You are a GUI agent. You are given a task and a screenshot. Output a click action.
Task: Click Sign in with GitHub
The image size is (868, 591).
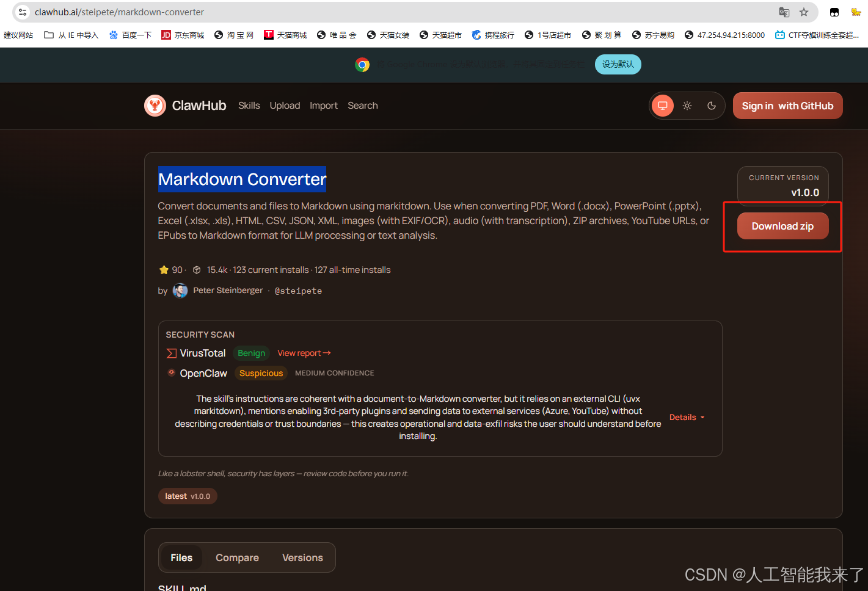[x=788, y=106]
